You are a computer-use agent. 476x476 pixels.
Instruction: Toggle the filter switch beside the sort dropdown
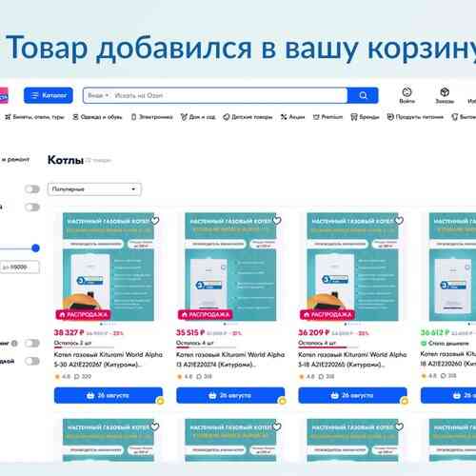pos(32,189)
